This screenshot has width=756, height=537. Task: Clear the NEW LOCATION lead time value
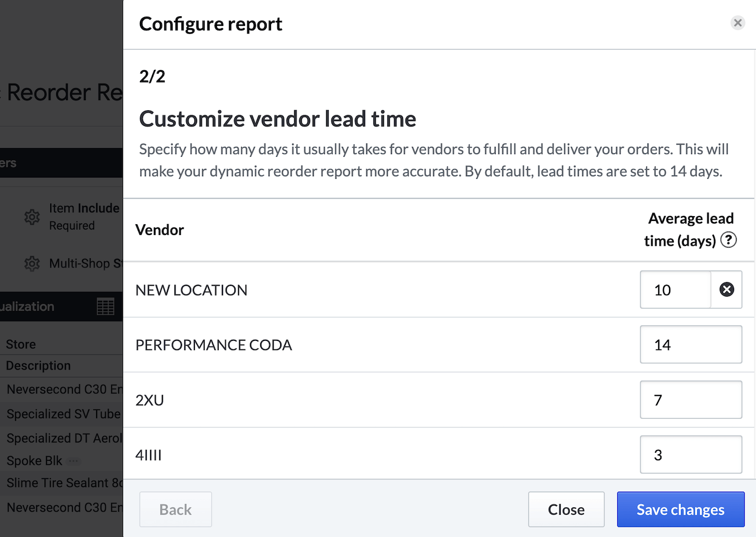[x=727, y=290]
